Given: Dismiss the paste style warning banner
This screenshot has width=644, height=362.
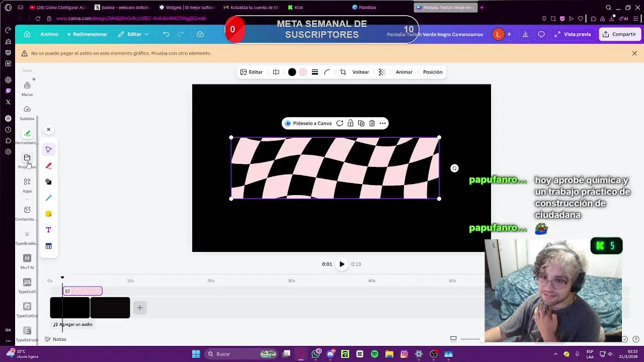Looking at the screenshot, I should pos(634,53).
